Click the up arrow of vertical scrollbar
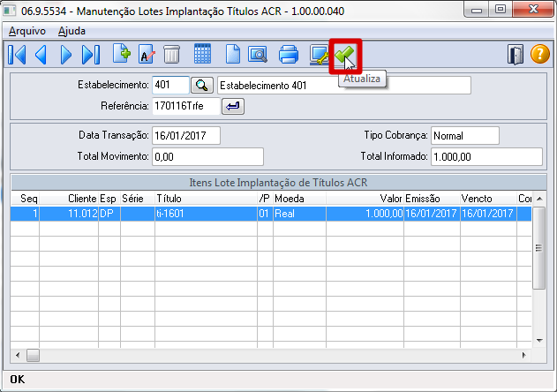 539,199
